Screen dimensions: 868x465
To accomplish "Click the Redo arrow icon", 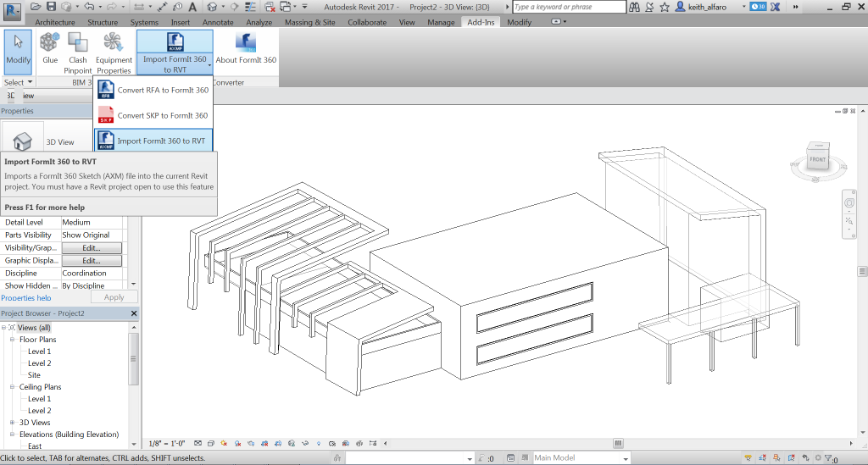I will [111, 7].
